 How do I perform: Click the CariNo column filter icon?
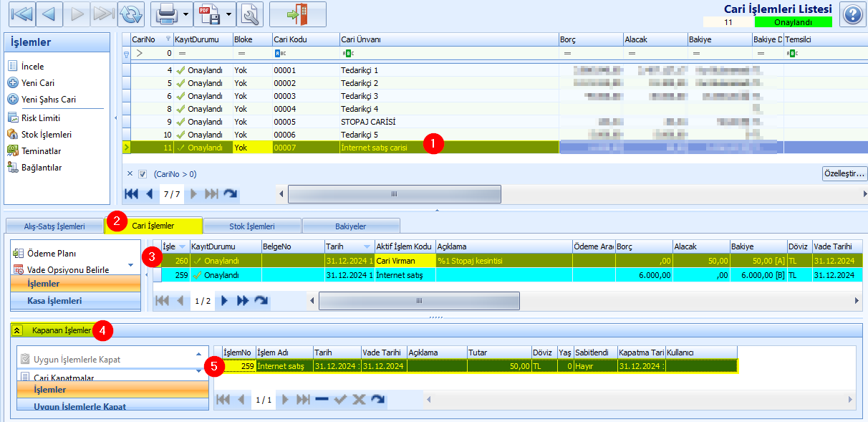point(168,39)
